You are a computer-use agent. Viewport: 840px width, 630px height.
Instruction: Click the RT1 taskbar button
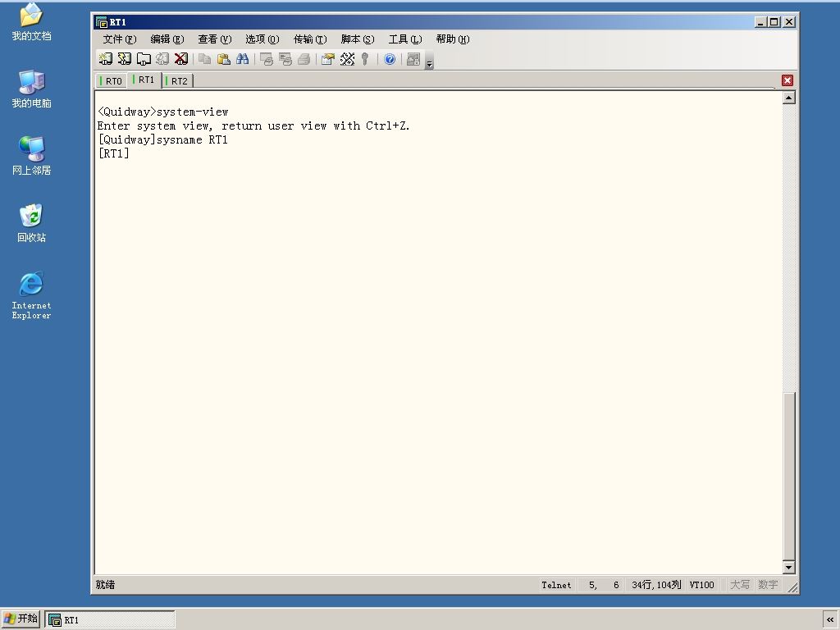pyautogui.click(x=110, y=620)
